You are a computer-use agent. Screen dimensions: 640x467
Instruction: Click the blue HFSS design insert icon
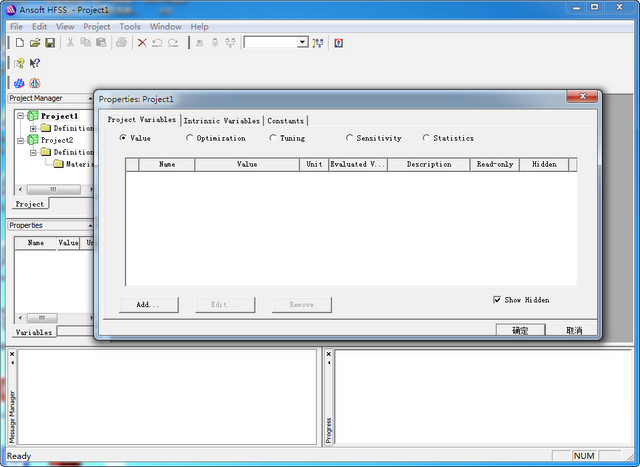19,83
